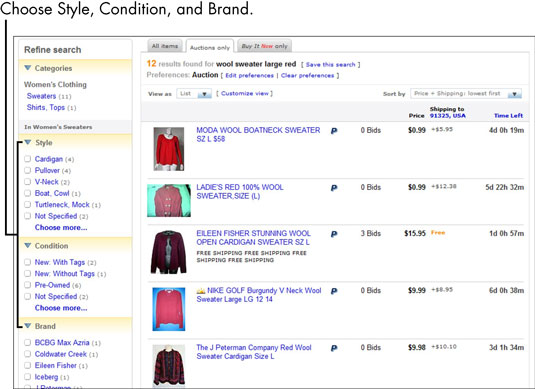Click the icon before NIKE GOLF title
The width and height of the screenshot is (535, 389).
(201, 291)
